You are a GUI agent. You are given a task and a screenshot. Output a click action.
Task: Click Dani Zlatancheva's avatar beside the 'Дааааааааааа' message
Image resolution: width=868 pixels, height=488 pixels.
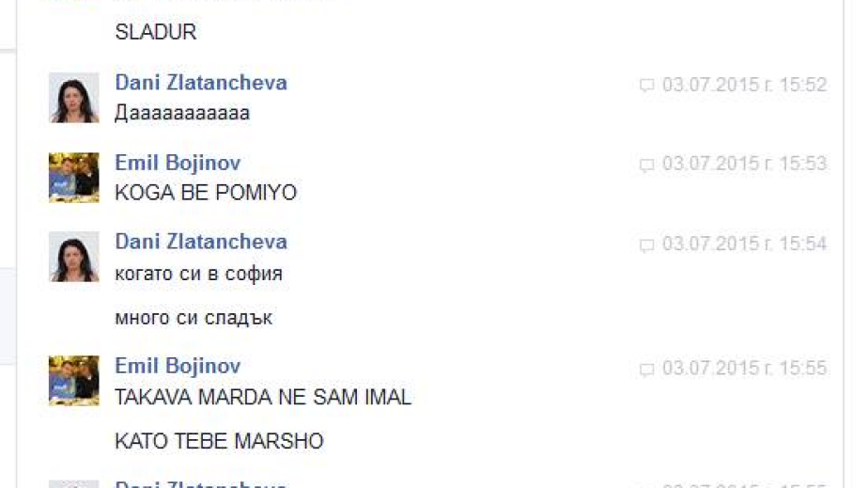[x=74, y=98]
